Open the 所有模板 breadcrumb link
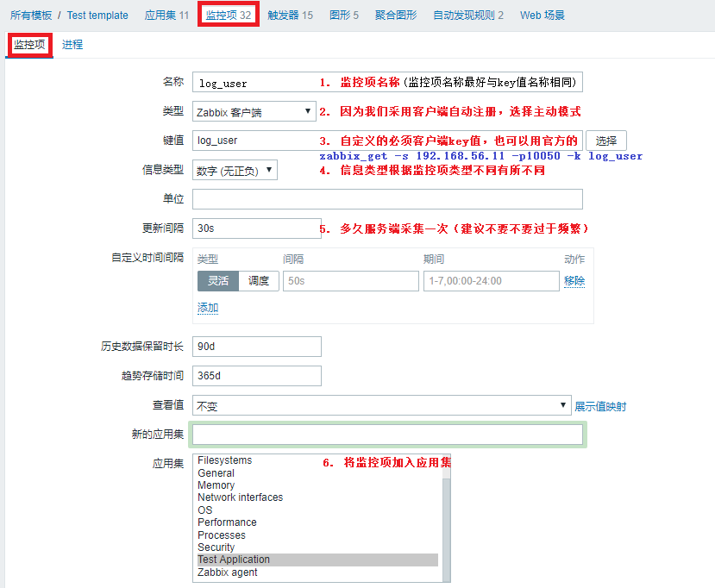Image resolution: width=715 pixels, height=588 pixels. click(x=31, y=15)
